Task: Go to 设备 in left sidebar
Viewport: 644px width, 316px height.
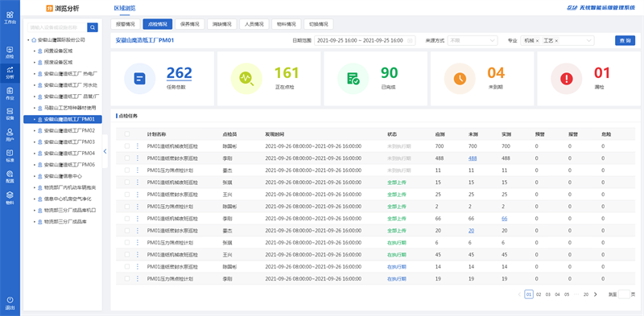Action: pyautogui.click(x=10, y=114)
